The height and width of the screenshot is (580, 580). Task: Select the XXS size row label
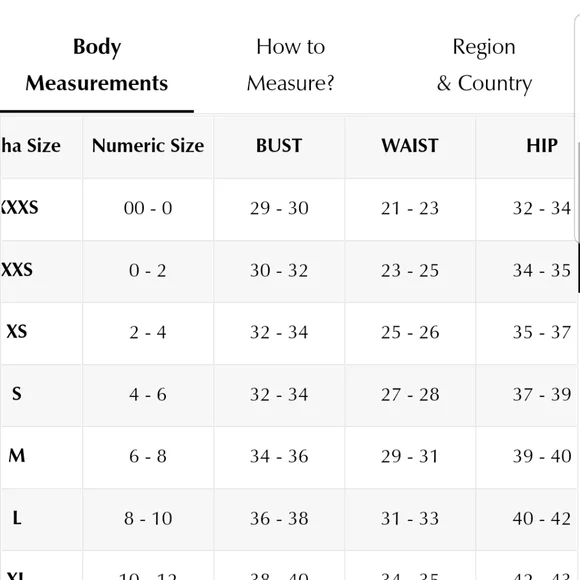click(17, 270)
